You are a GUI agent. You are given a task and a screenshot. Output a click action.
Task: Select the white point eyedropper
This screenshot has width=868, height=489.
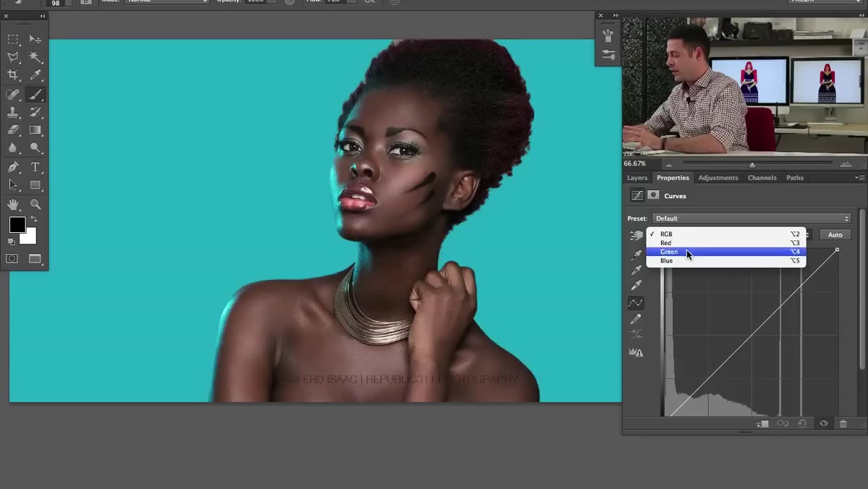pos(636,286)
